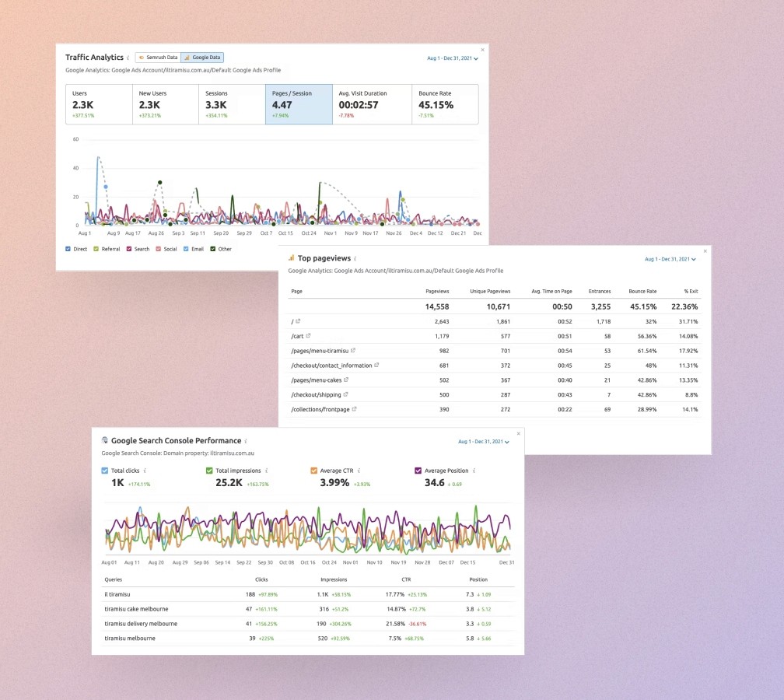The image size is (784, 700).
Task: Select the Avg. Visit Duration metric card
Action: coord(372,104)
